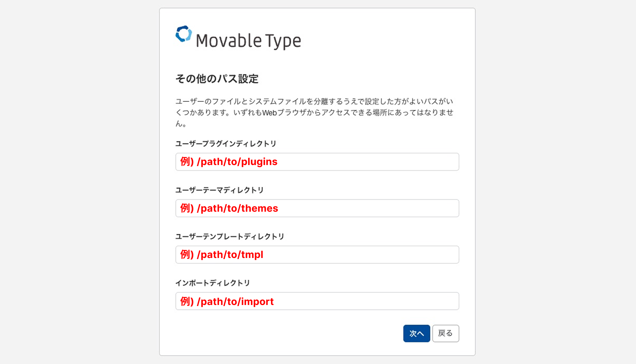Click the ユーザーテンプレートディレクトリ label
Viewport: 636px width, 364px height.
pyautogui.click(x=230, y=236)
